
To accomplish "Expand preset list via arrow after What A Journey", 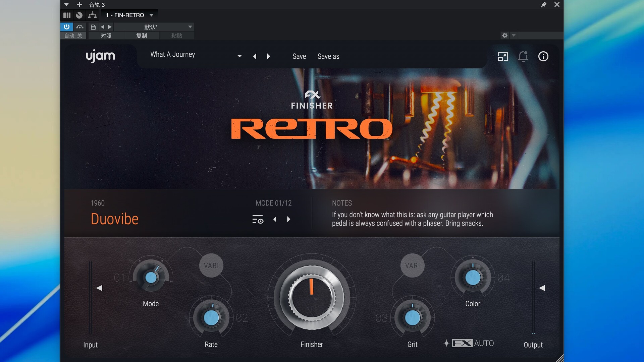I will 239,56.
